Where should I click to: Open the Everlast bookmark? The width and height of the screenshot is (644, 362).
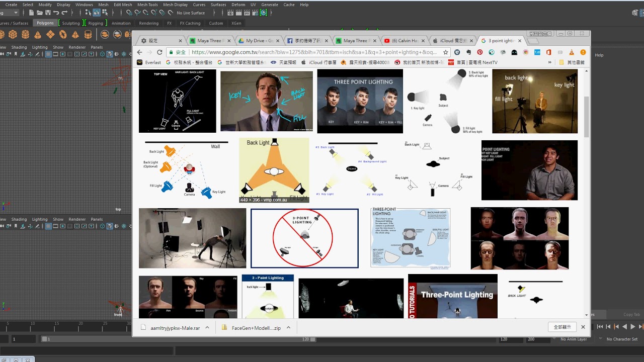tap(149, 62)
